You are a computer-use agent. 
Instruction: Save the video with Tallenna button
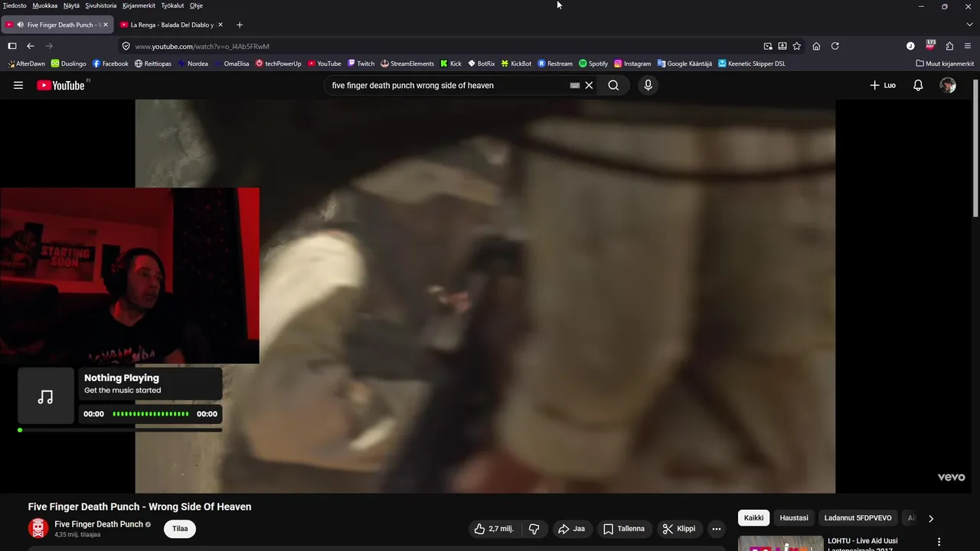point(624,529)
